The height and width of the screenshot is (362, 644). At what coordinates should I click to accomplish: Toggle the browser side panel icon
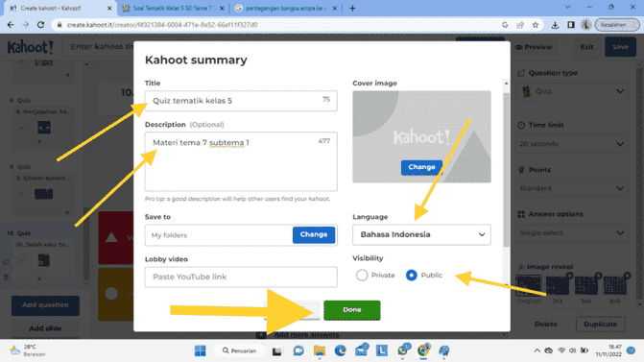pos(570,25)
